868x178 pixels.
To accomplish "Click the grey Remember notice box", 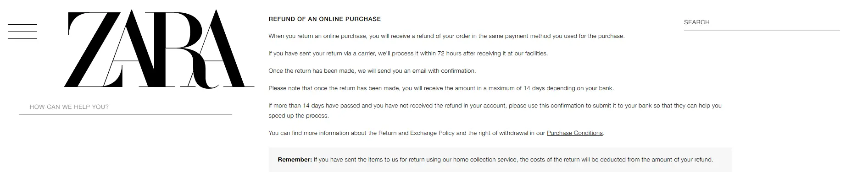I will pos(500,160).
